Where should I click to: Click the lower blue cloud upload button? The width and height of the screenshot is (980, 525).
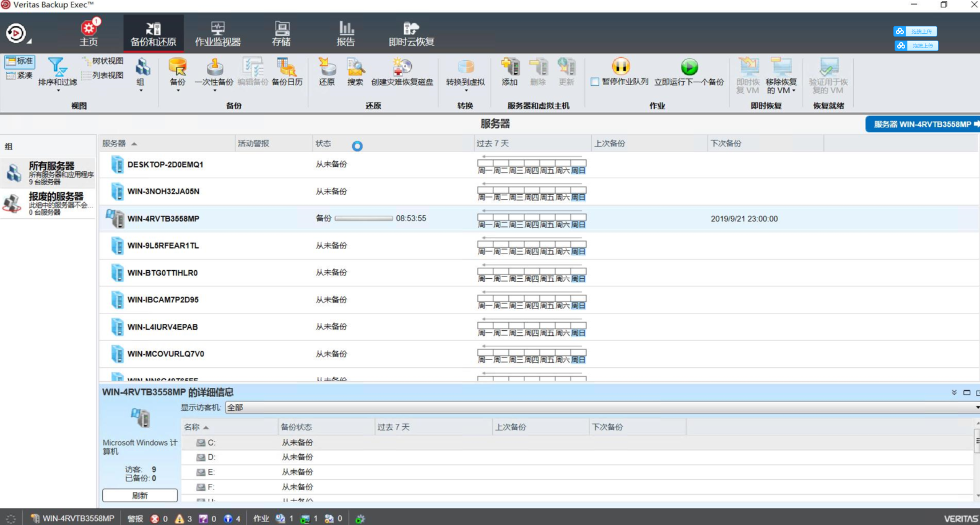click(915, 46)
